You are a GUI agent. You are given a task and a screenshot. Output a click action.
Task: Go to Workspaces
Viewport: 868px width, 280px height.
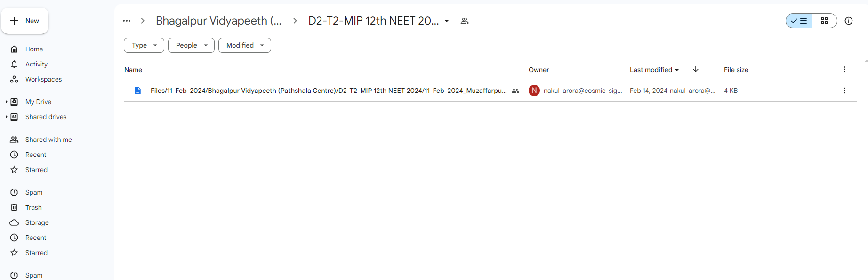click(43, 79)
